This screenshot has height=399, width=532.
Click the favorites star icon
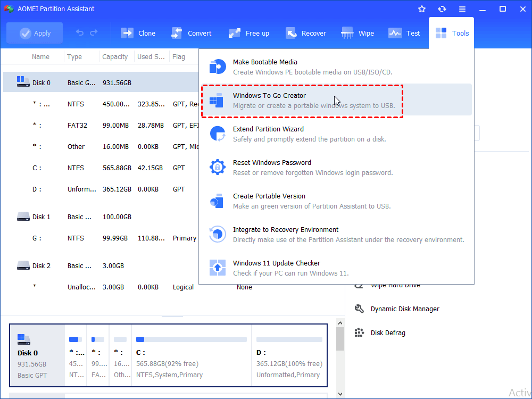pos(422,9)
